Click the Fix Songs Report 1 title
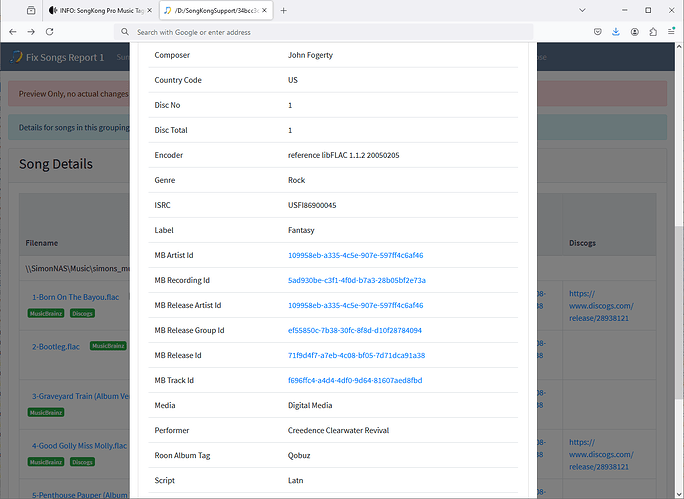684x499 pixels. pos(65,58)
